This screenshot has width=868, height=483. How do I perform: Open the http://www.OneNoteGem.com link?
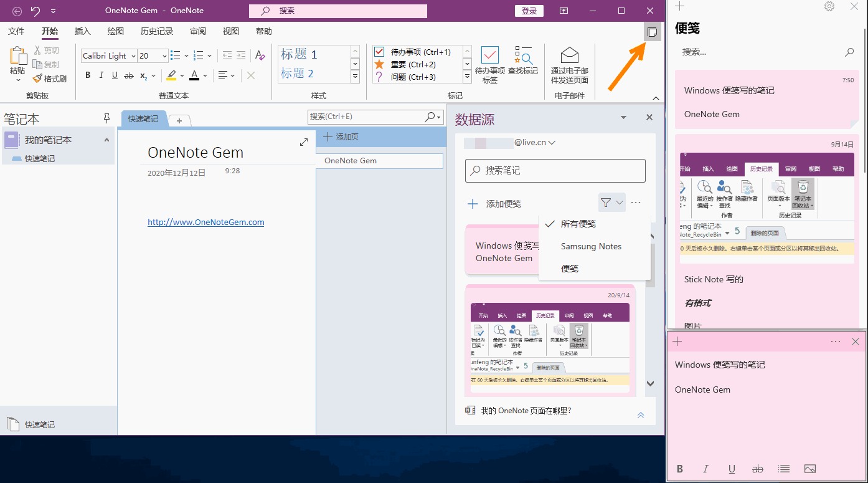(x=206, y=222)
